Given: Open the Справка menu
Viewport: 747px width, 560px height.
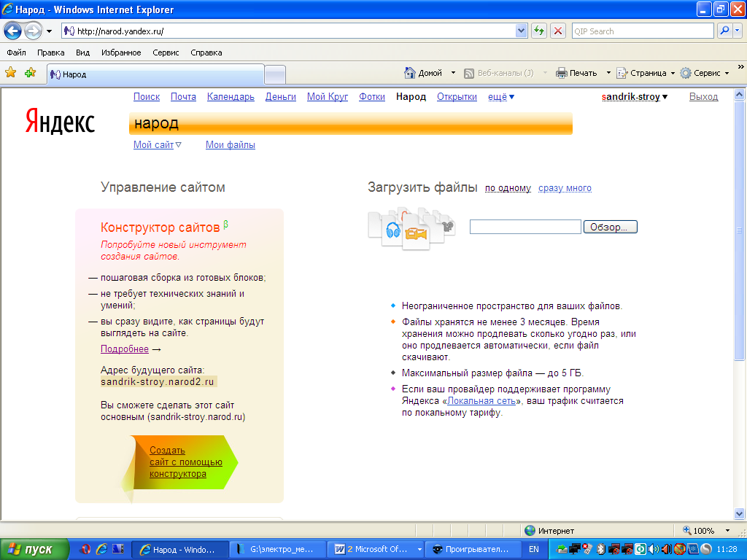Looking at the screenshot, I should point(206,52).
